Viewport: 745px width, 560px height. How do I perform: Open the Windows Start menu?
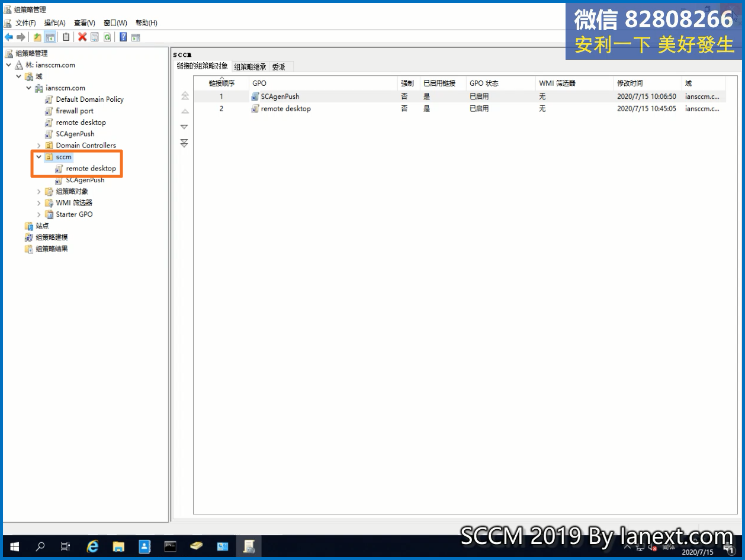(14, 546)
